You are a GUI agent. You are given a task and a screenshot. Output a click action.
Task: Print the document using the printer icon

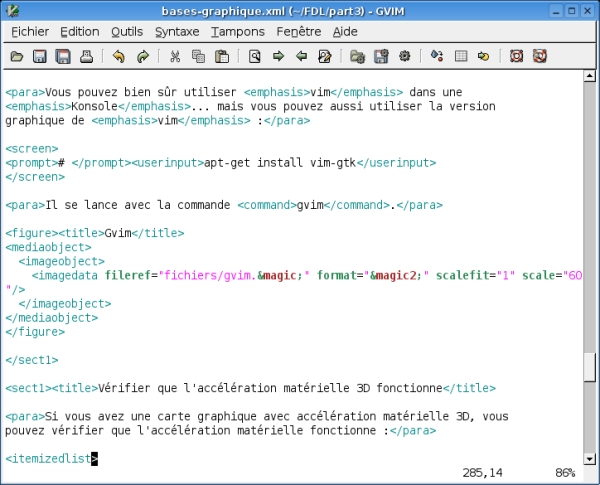pos(86,56)
